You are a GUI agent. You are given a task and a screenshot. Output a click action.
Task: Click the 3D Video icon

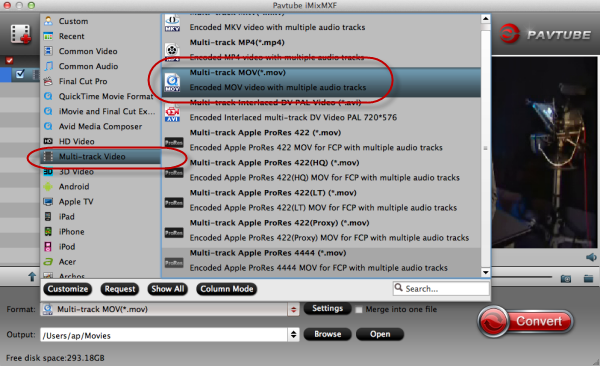48,172
